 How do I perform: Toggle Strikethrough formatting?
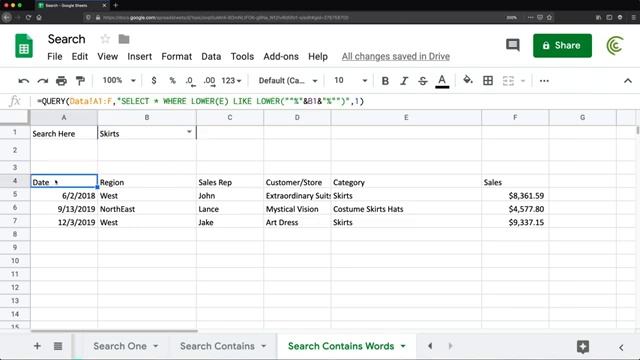click(422, 81)
